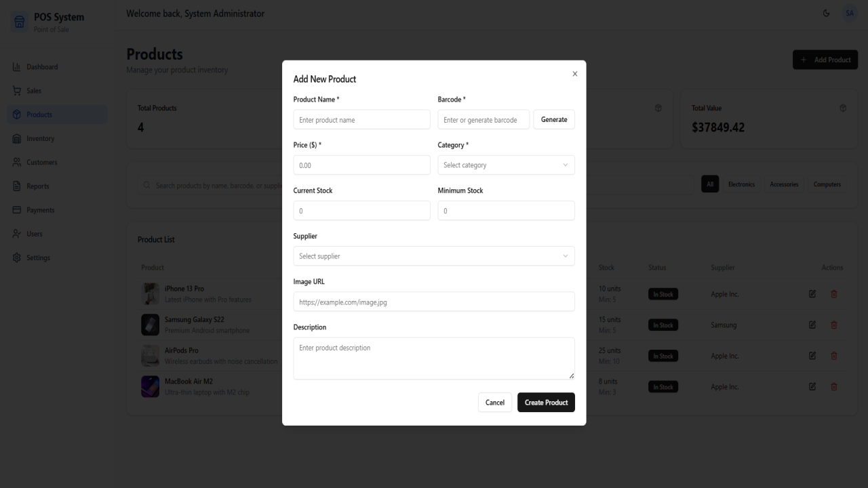This screenshot has height=488, width=868.
Task: Click the In Stock badge for MacBook Air M2
Action: point(663,387)
